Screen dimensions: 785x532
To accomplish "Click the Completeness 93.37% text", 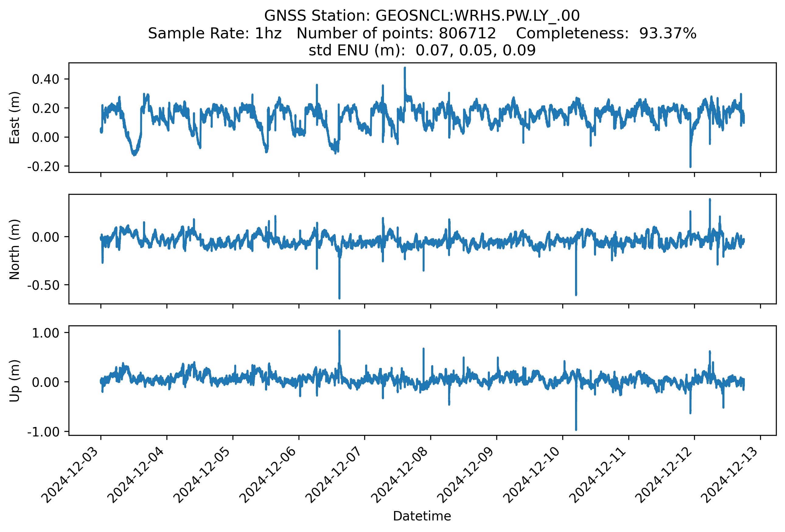I will [x=606, y=33].
